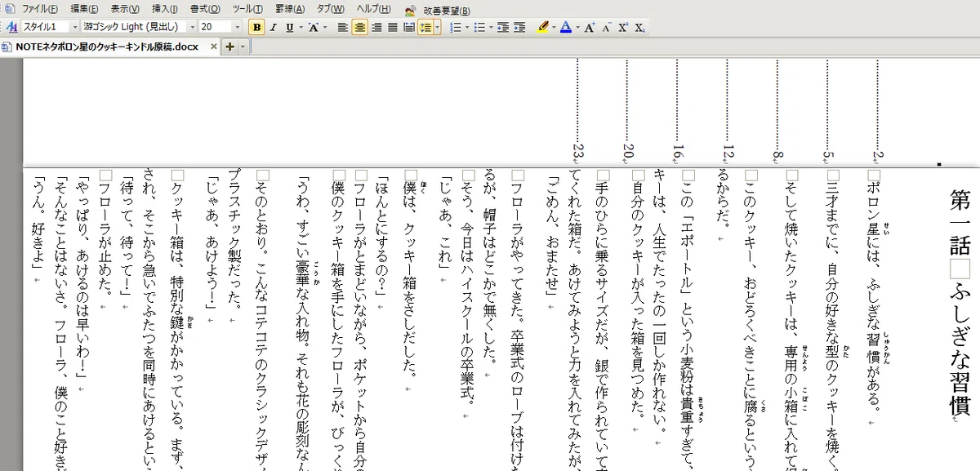Click the character effects A icon

(x=312, y=27)
